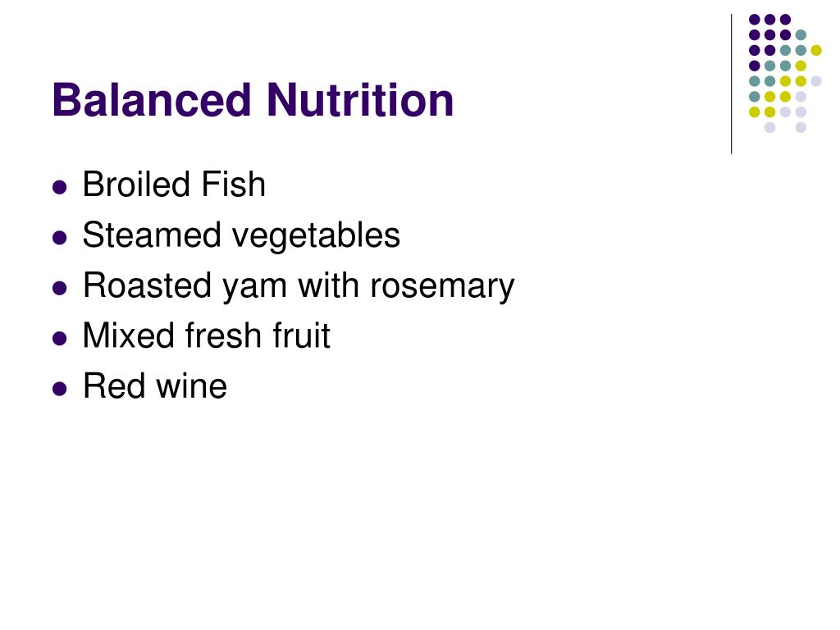Click the bullet marker before Mixed fresh fruit
This screenshot has height=630, width=840.
click(x=60, y=339)
